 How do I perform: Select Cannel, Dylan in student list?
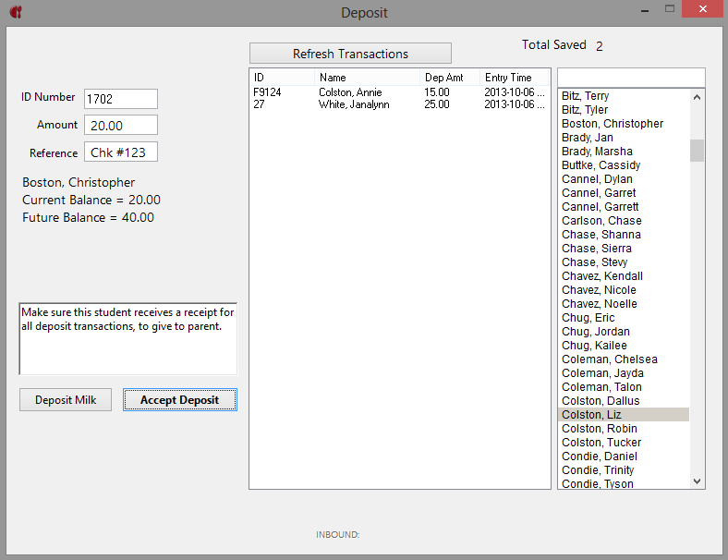tap(623, 178)
